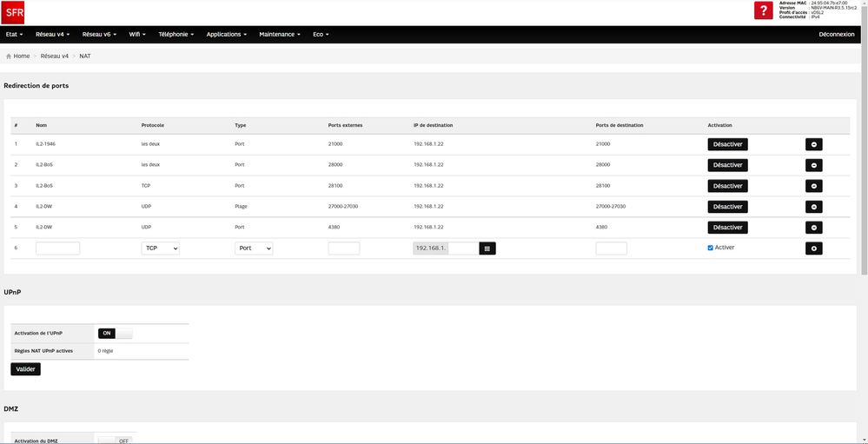Click the Valider button under UPnP
Screen dimensions: 868x444
[x=25, y=368]
